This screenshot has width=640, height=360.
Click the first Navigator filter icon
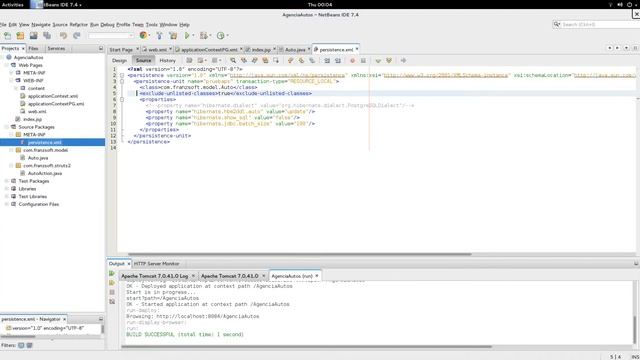[21, 345]
